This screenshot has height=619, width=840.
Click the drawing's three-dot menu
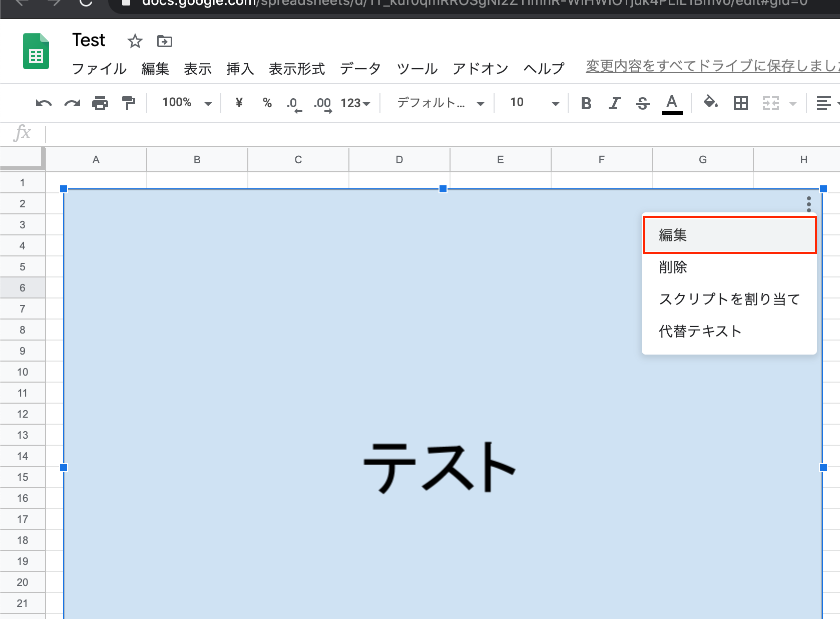808,204
